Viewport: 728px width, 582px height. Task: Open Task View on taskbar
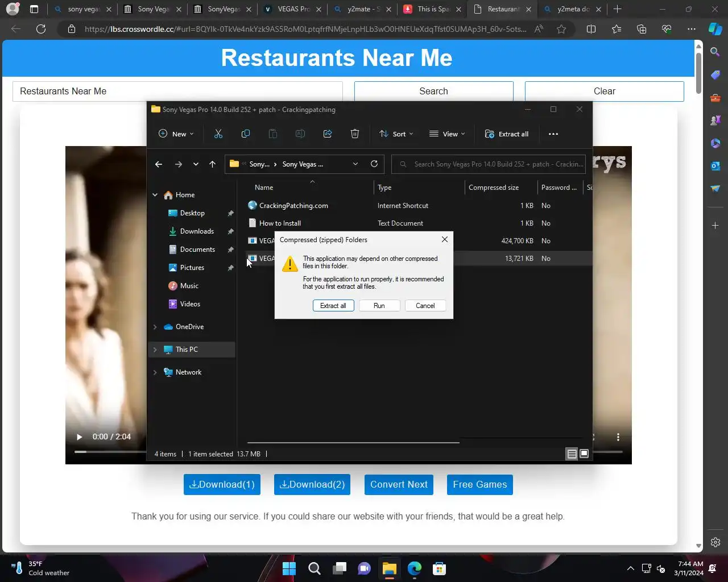(x=340, y=568)
